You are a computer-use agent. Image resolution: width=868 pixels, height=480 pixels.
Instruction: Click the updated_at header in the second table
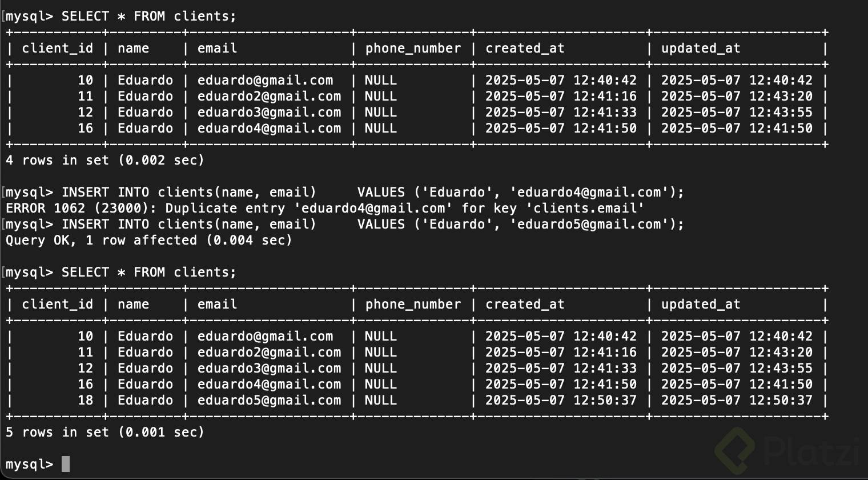coord(701,304)
